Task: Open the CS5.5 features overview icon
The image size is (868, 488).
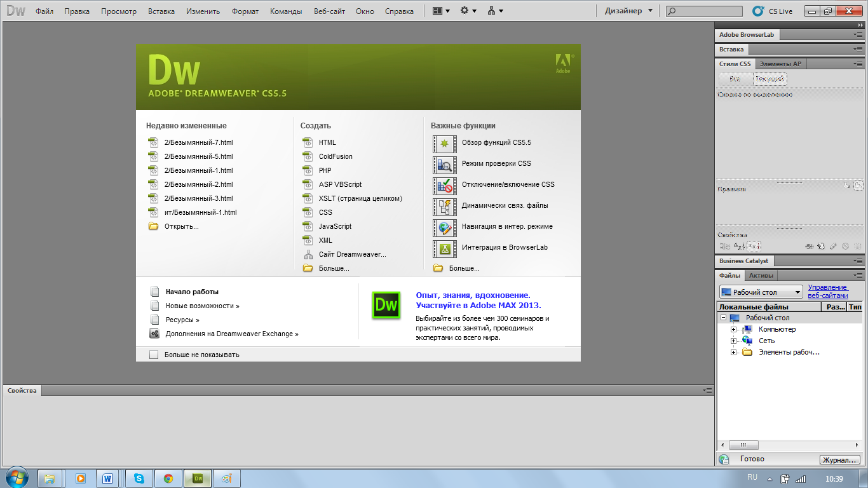Action: pyautogui.click(x=445, y=143)
